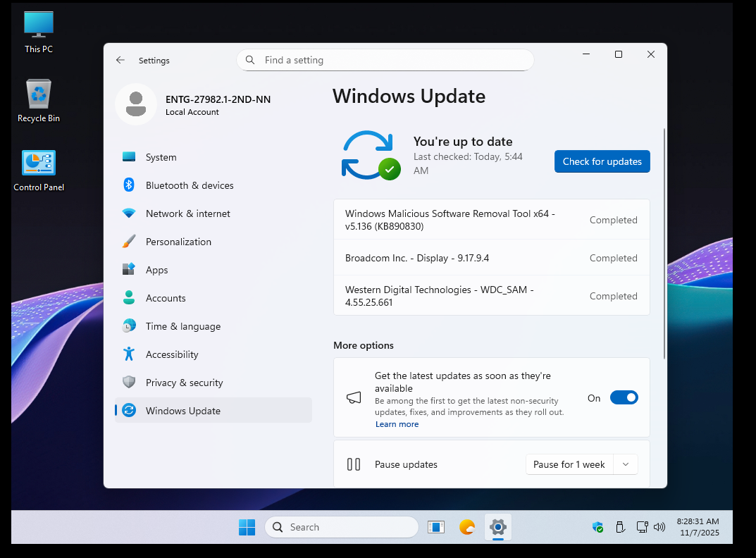
Task: Click the Windows Update page heading
Action: coord(409,97)
